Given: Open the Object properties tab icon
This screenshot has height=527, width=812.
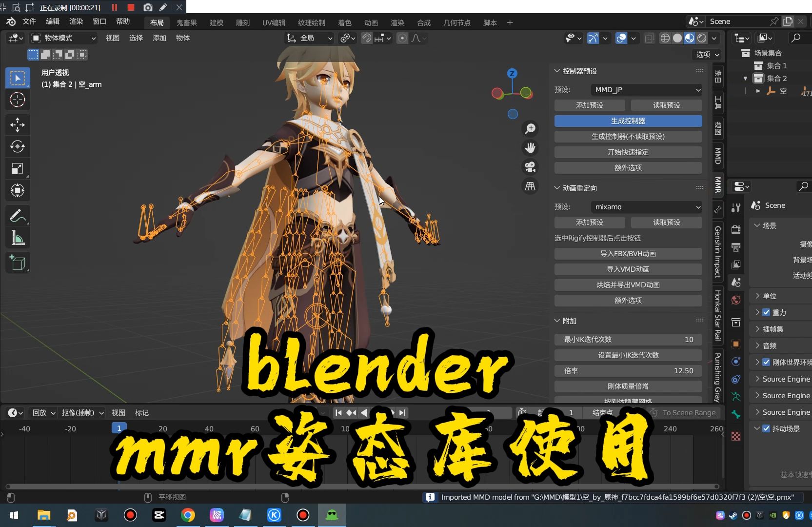Looking at the screenshot, I should pos(736,344).
